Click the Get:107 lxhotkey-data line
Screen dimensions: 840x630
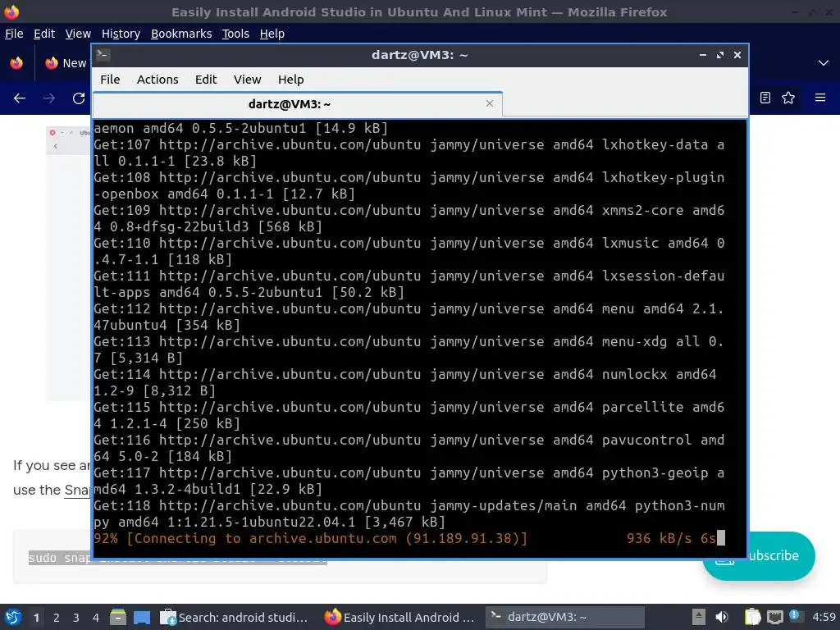pyautogui.click(x=409, y=153)
